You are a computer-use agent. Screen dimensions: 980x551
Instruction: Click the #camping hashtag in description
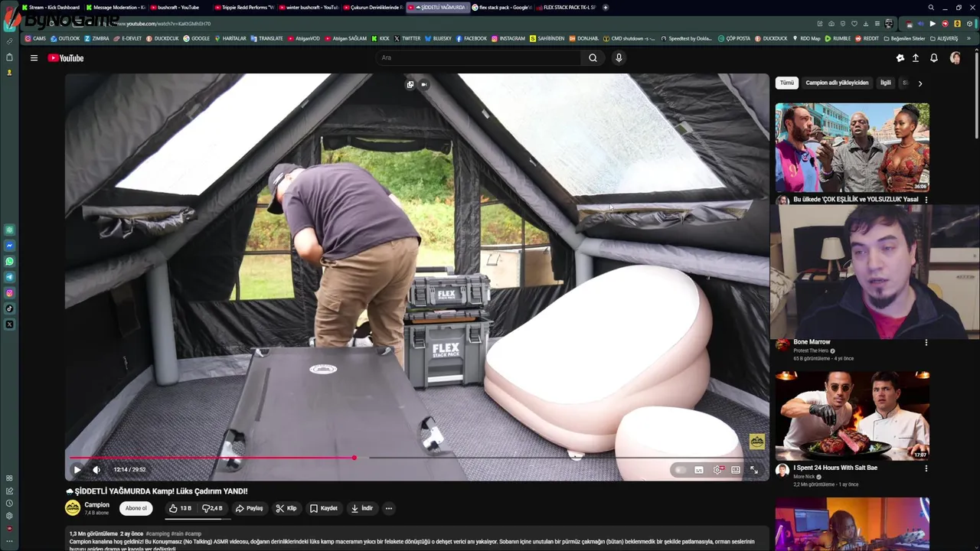pos(158,533)
